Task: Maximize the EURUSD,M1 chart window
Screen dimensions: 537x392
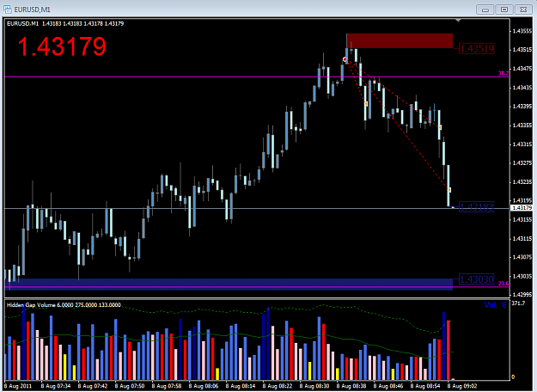Action: [504, 9]
